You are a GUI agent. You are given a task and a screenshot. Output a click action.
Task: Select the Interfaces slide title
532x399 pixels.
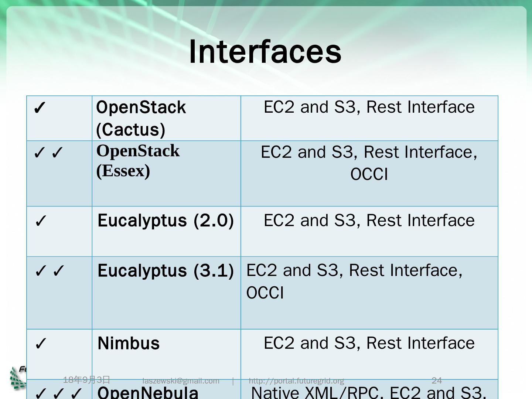click(265, 52)
